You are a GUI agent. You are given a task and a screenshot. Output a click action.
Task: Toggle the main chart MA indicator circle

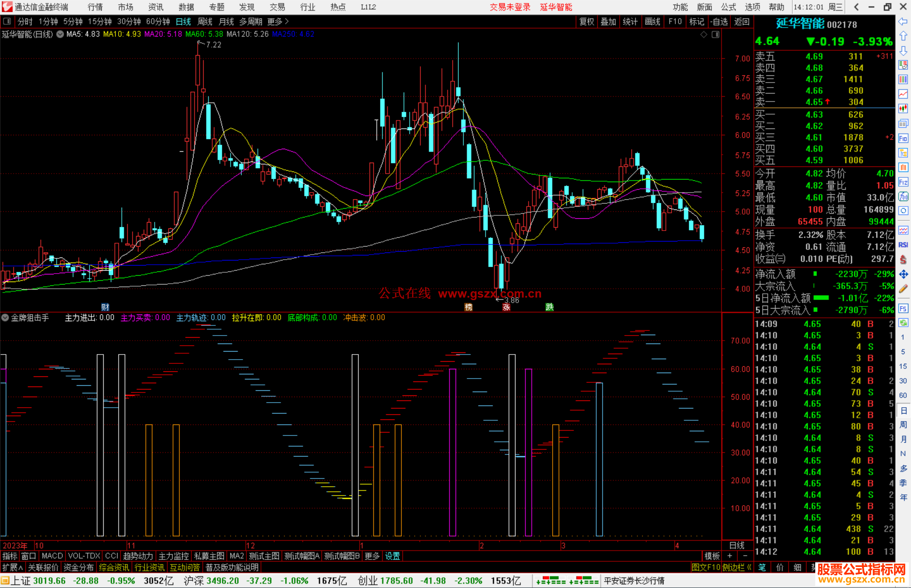(60, 34)
